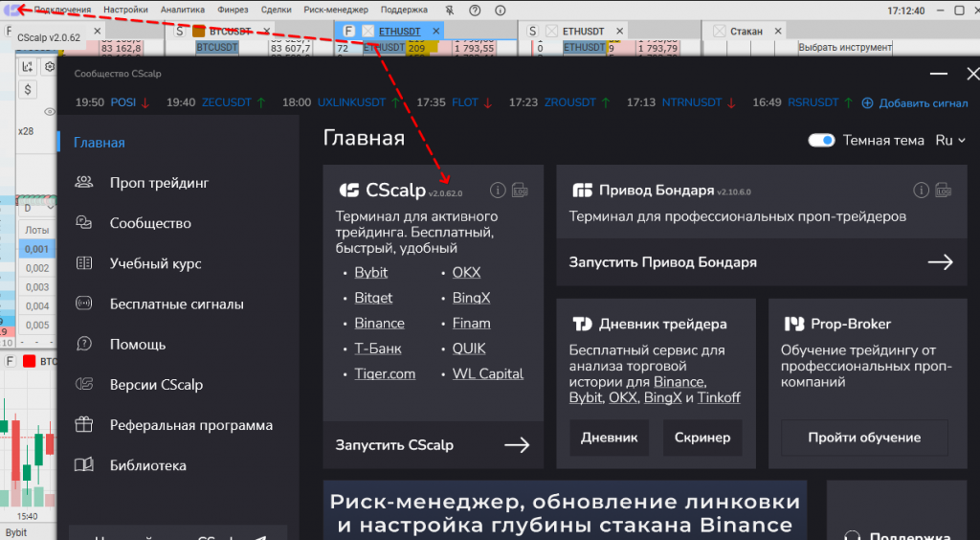Viewport: 980px width, 540px height.
Task: Open the OKX link in CScalp exchange list
Action: pyautogui.click(x=467, y=273)
